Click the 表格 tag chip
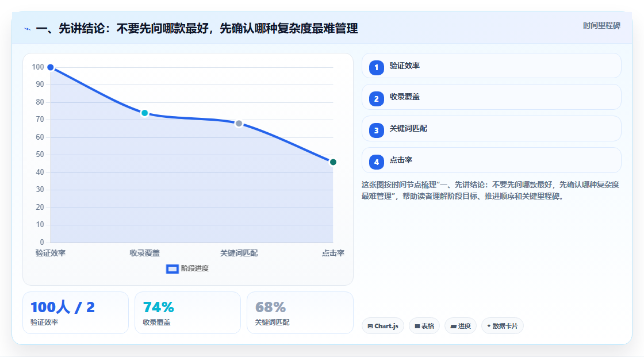The height and width of the screenshot is (357, 644). point(424,326)
